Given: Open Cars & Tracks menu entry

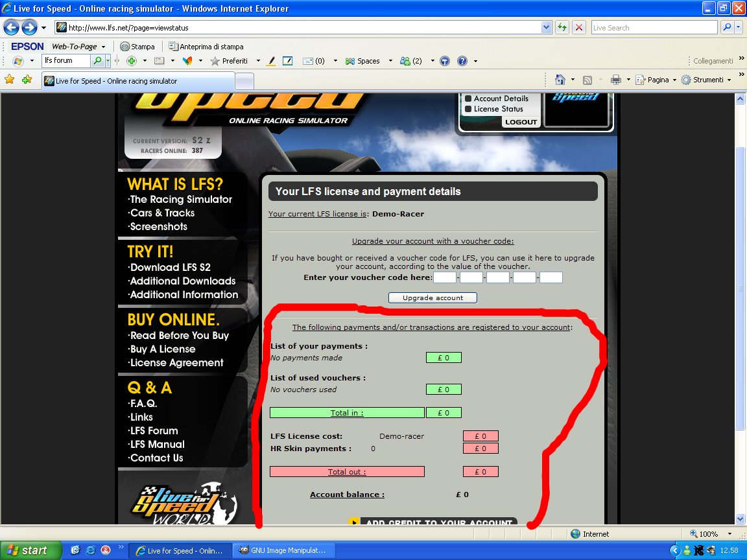Looking at the screenshot, I should coord(161,213).
